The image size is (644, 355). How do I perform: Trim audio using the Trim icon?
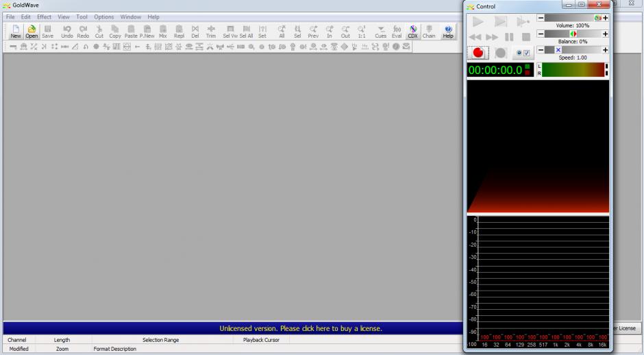[x=211, y=32]
